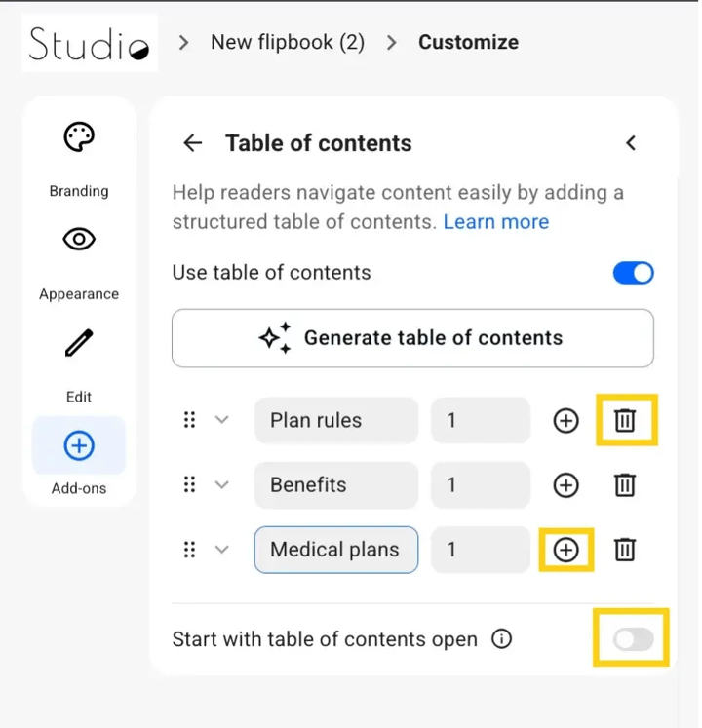Edit the Medical plans title field
This screenshot has height=728, width=702.
click(336, 550)
